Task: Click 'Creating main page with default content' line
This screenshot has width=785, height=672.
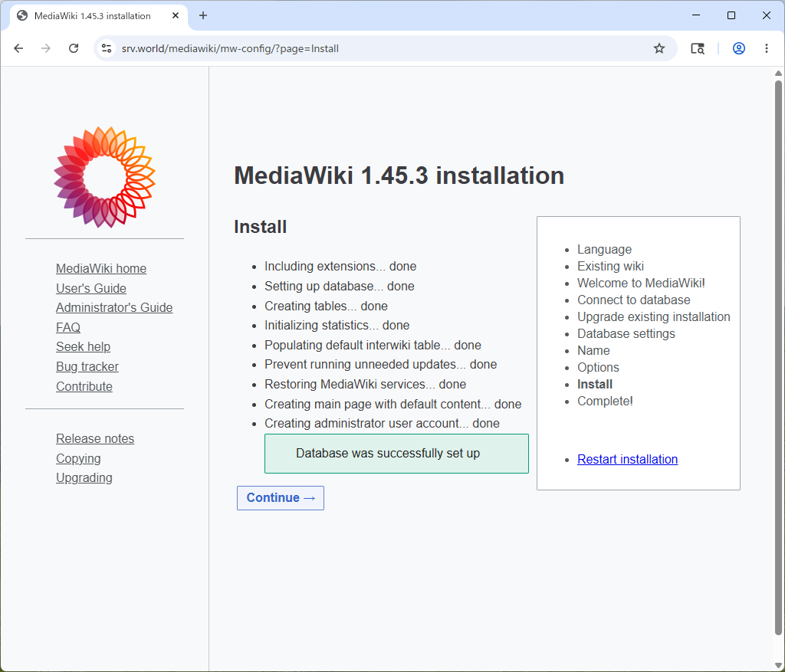Action: [393, 405]
